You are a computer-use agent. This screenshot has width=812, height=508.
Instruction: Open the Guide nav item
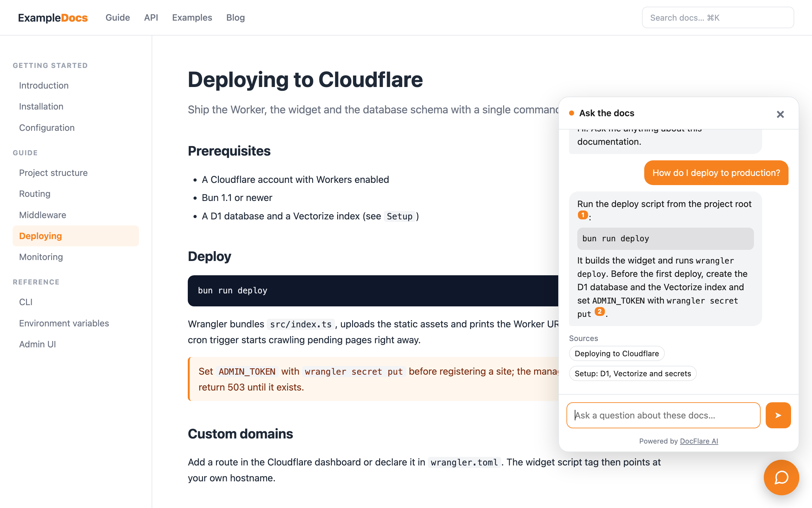pyautogui.click(x=117, y=17)
